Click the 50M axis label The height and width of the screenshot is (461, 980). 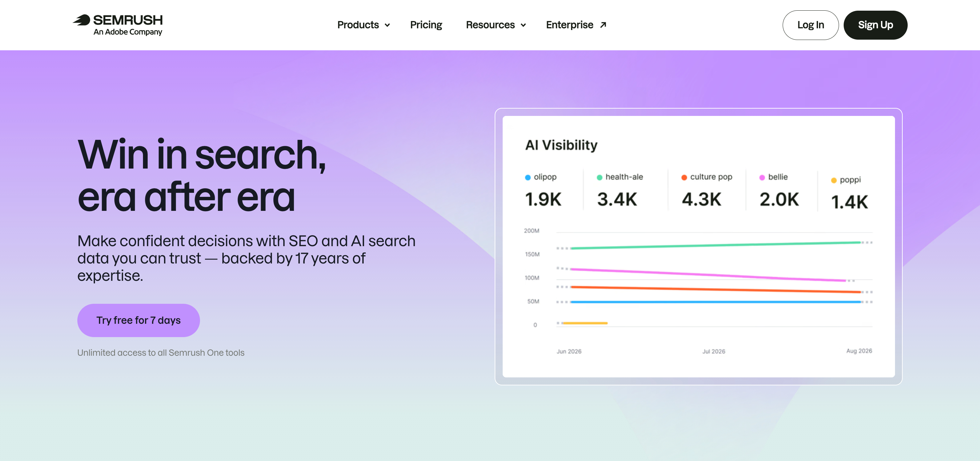coord(533,301)
